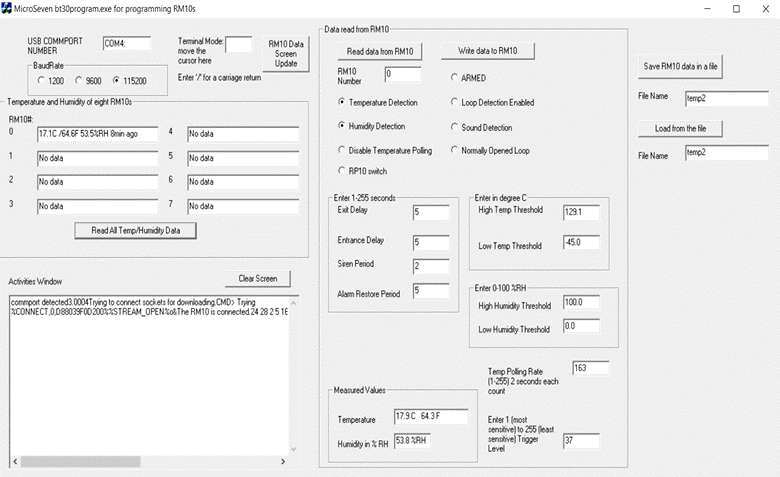Click the measured Temperature value field
Image resolution: width=780 pixels, height=477 pixels.
(x=431, y=416)
